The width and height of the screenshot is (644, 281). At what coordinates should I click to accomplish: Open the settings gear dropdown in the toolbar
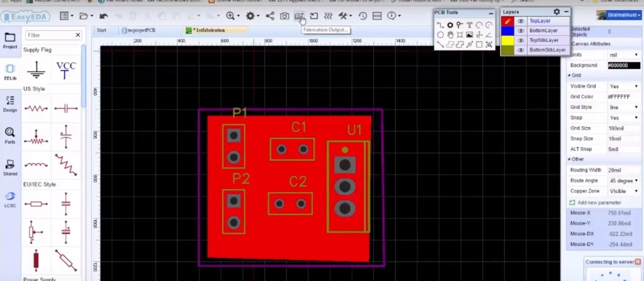click(x=252, y=16)
